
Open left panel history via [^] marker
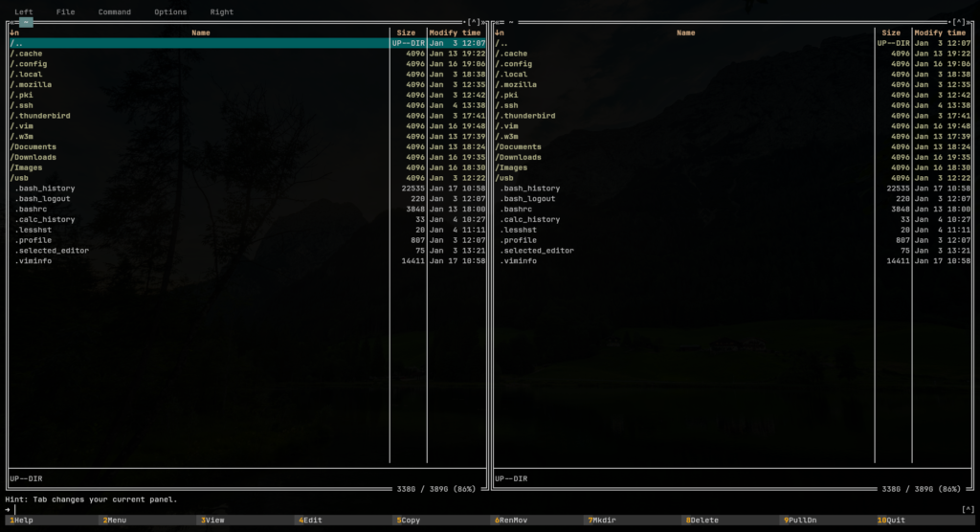click(475, 23)
